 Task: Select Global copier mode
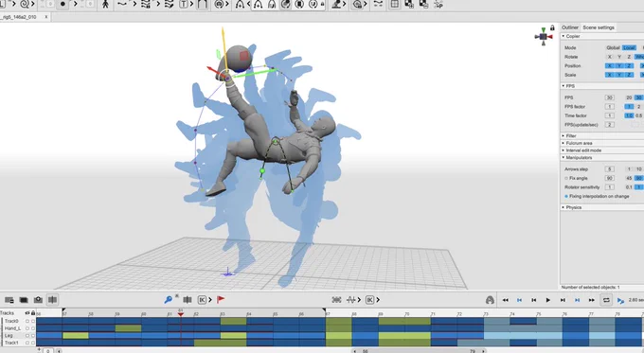(x=613, y=47)
